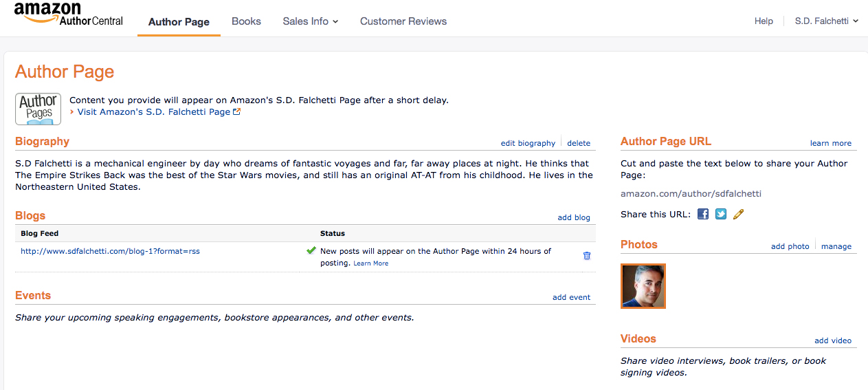Open the Sales Info dropdown menu
Image resolution: width=868 pixels, height=390 pixels.
tap(311, 21)
